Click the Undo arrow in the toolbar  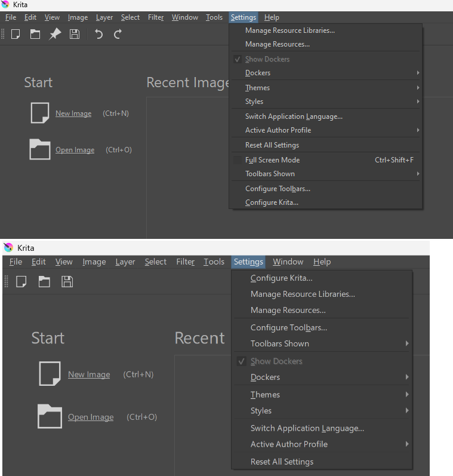pos(98,34)
